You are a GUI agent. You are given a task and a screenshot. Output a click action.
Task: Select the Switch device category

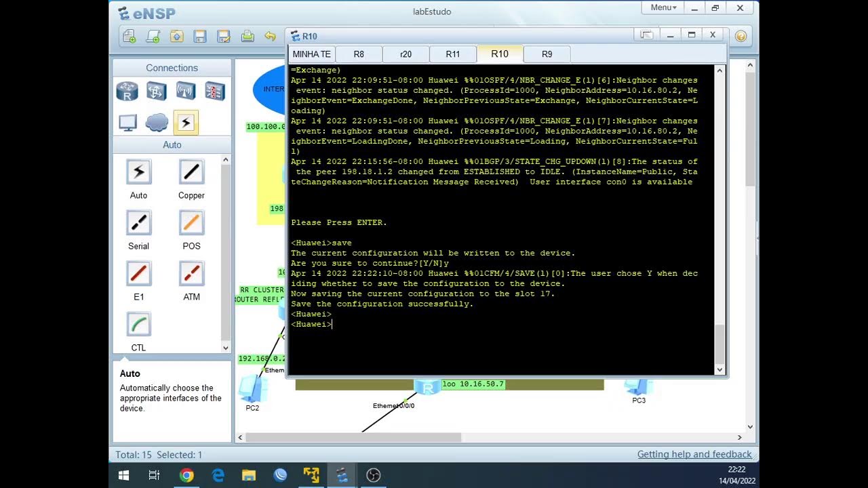(157, 91)
